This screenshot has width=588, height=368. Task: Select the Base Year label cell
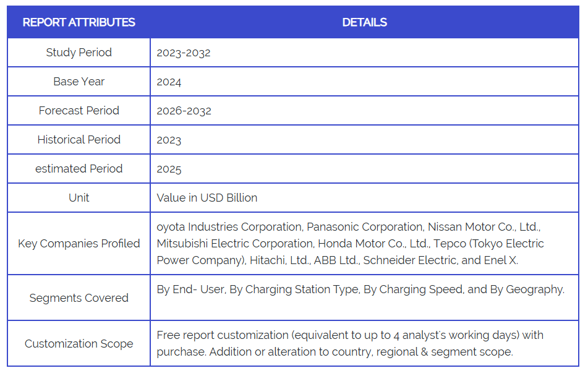coord(79,82)
